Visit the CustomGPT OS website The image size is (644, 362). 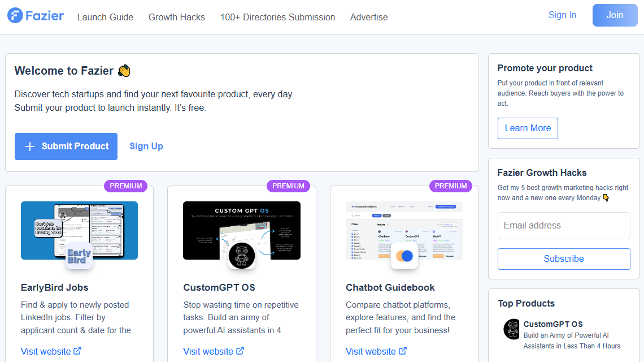coord(214,351)
